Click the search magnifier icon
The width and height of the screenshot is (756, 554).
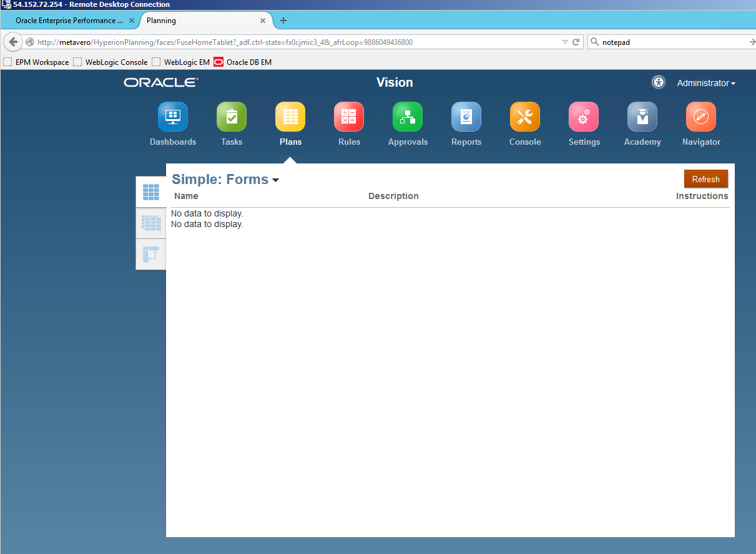tap(595, 42)
